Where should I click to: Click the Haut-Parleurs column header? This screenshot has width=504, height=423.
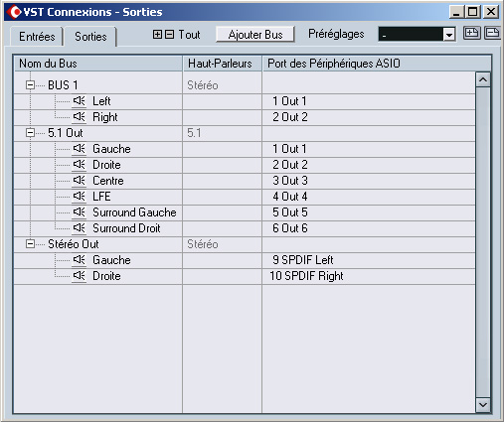click(222, 64)
